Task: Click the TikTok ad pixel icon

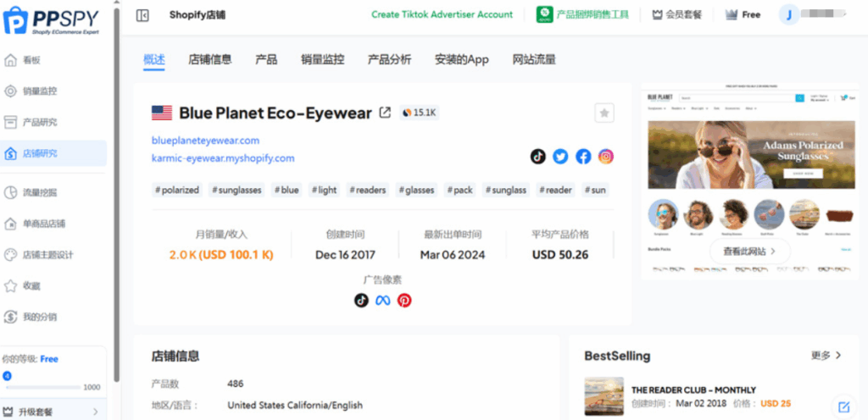Action: pyautogui.click(x=361, y=301)
